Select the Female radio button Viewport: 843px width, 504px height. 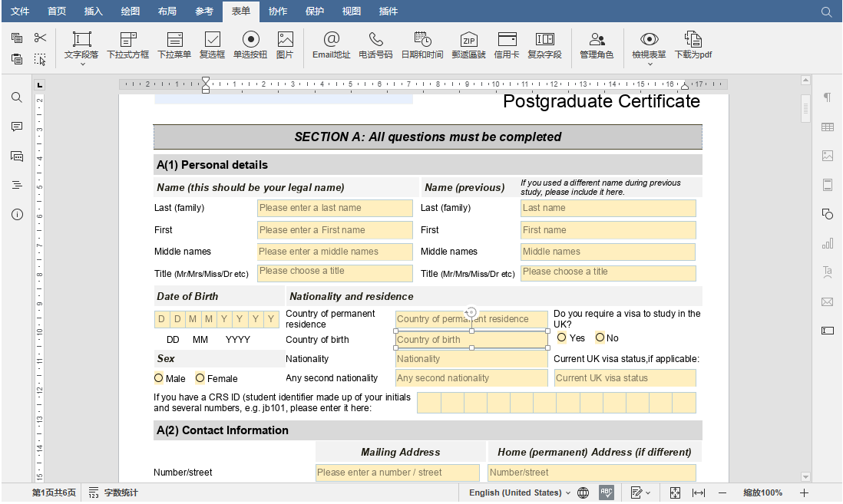pyautogui.click(x=200, y=377)
